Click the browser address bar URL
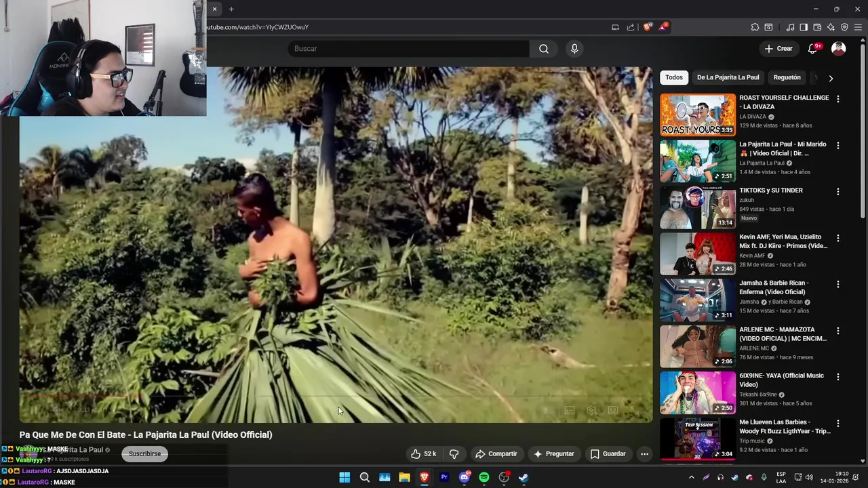The image size is (868, 488). pos(258,27)
